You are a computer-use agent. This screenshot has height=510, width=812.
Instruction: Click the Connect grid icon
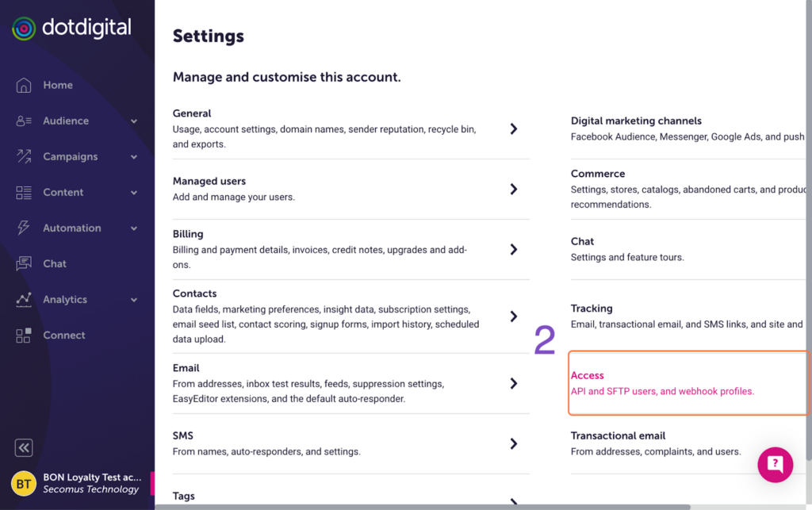pos(24,335)
